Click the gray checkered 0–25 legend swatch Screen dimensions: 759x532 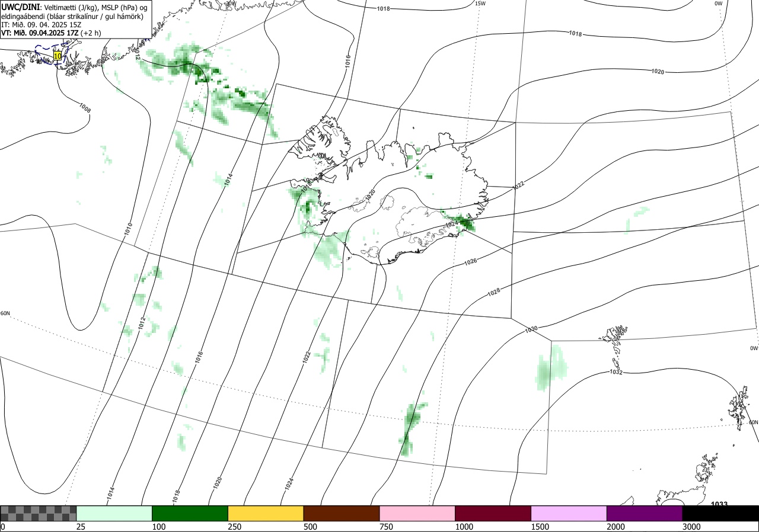pos(38,513)
